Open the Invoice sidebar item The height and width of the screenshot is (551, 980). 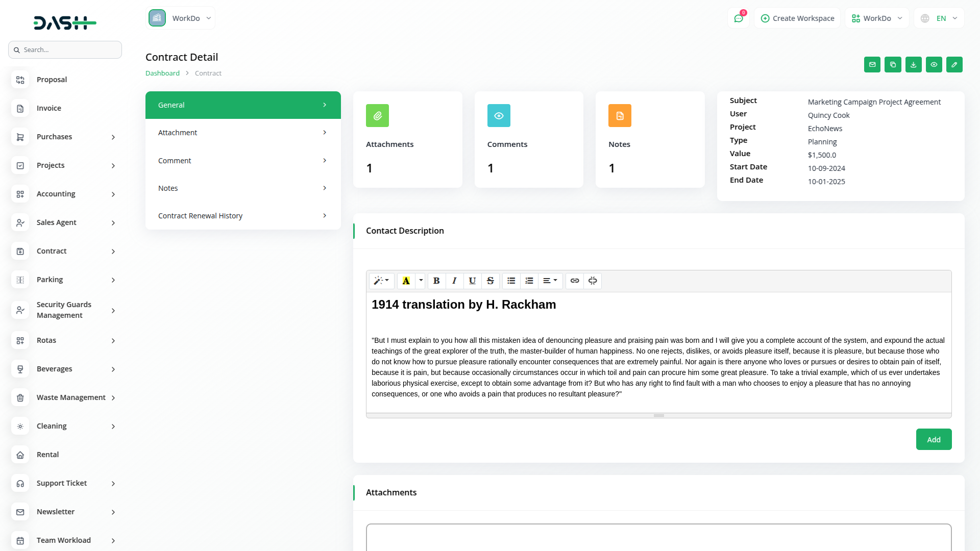[x=65, y=108]
